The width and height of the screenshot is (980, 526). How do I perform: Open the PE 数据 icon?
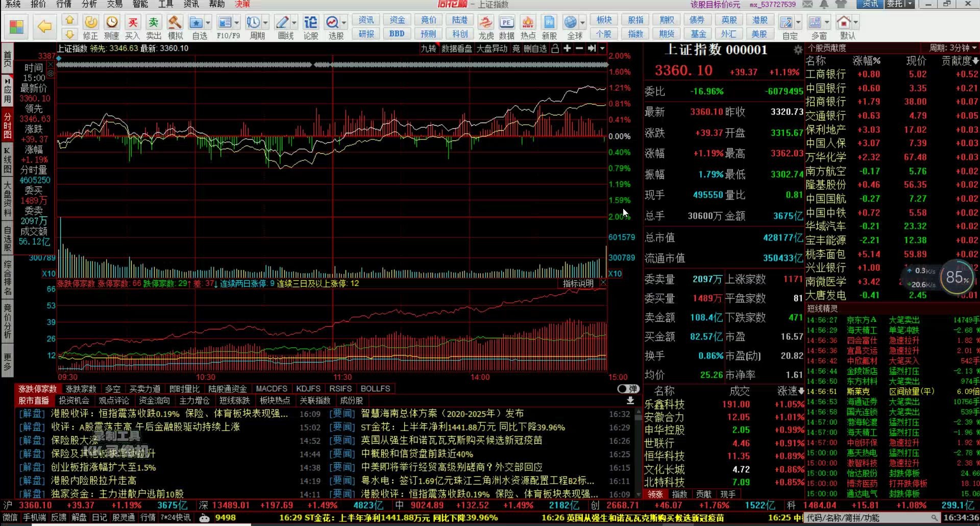(506, 27)
